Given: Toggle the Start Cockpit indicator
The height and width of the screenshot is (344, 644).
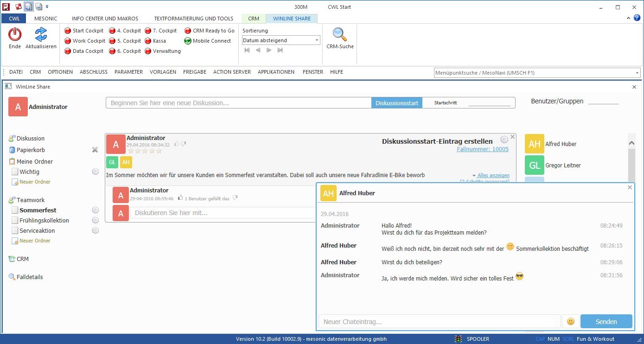Looking at the screenshot, I should pos(68,31).
